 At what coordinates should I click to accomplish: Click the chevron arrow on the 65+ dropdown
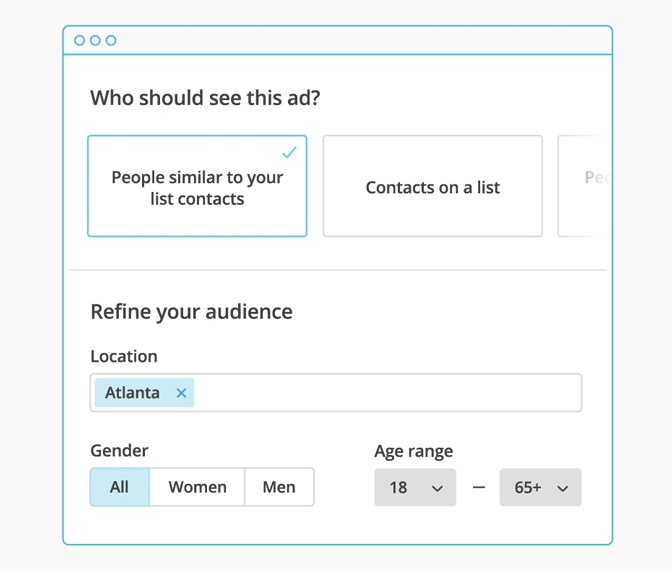tap(563, 489)
